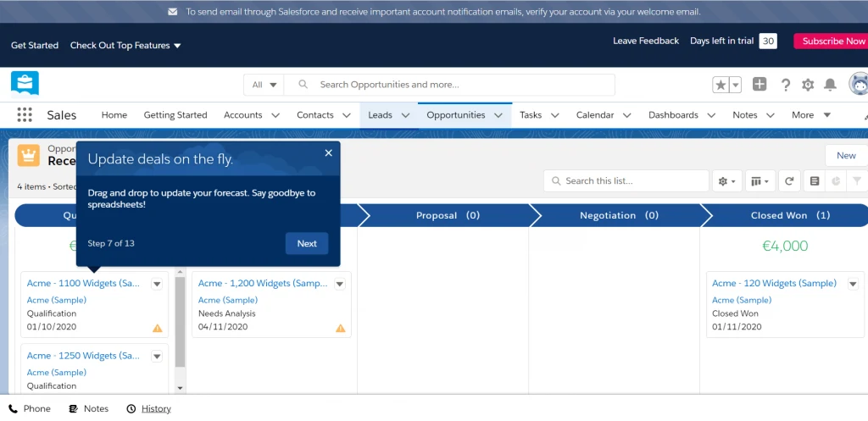Click the Search this list field
Screen dimensions: 868x421
[x=626, y=181]
